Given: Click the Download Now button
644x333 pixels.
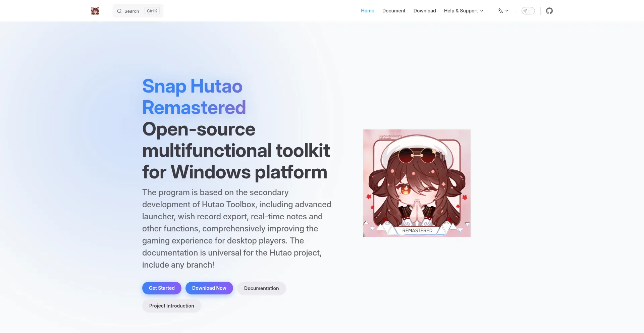Looking at the screenshot, I should pyautogui.click(x=209, y=288).
